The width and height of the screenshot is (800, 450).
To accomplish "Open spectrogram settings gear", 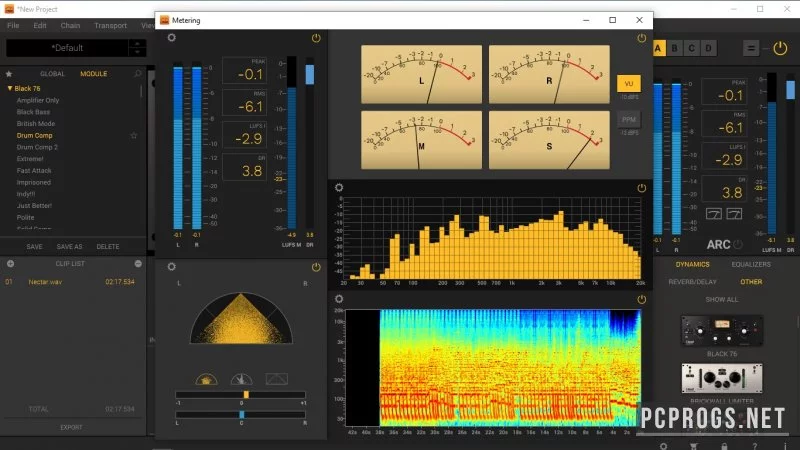I will click(x=339, y=299).
